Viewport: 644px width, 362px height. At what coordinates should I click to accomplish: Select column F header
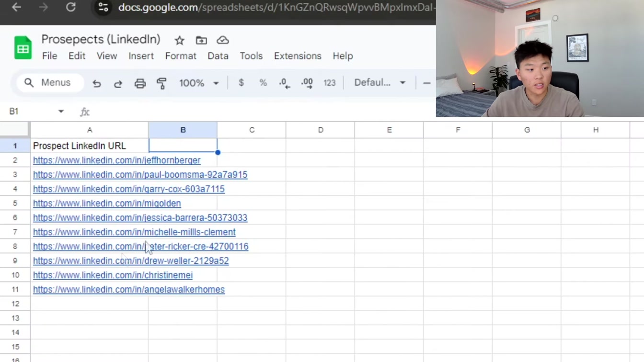458,130
